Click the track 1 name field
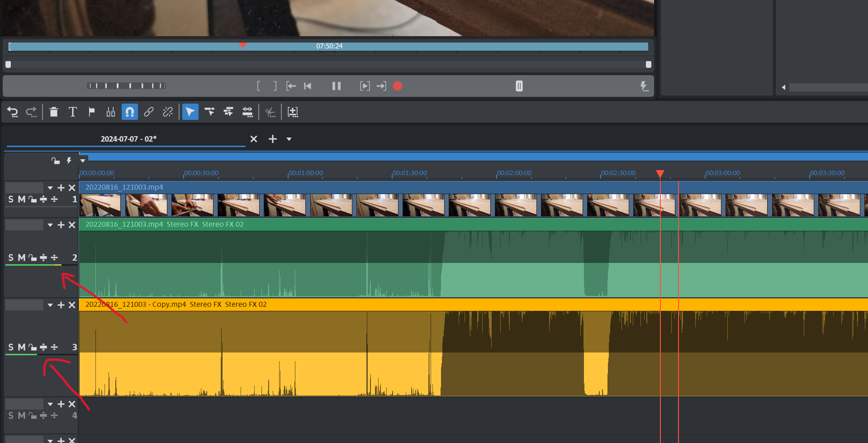 coord(24,188)
